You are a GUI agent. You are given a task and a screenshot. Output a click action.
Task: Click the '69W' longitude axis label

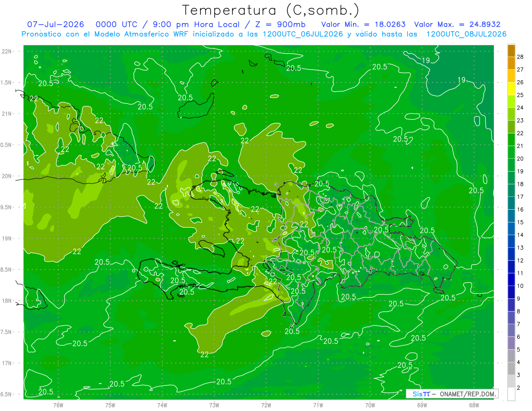click(422, 405)
